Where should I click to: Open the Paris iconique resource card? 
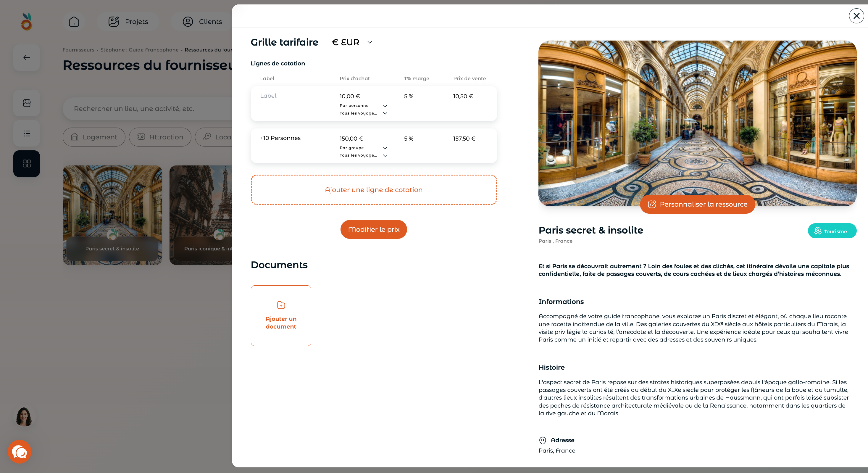pos(201,215)
